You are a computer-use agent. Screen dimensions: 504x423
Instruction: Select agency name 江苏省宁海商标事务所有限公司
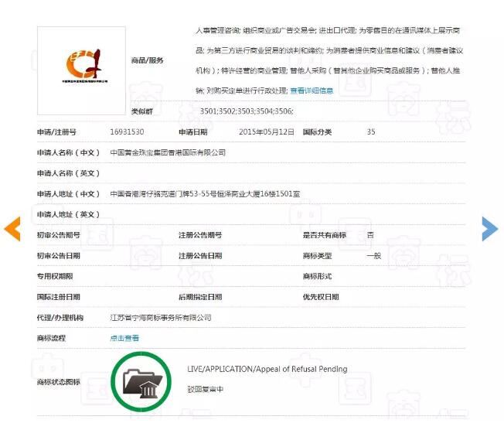click(x=161, y=318)
